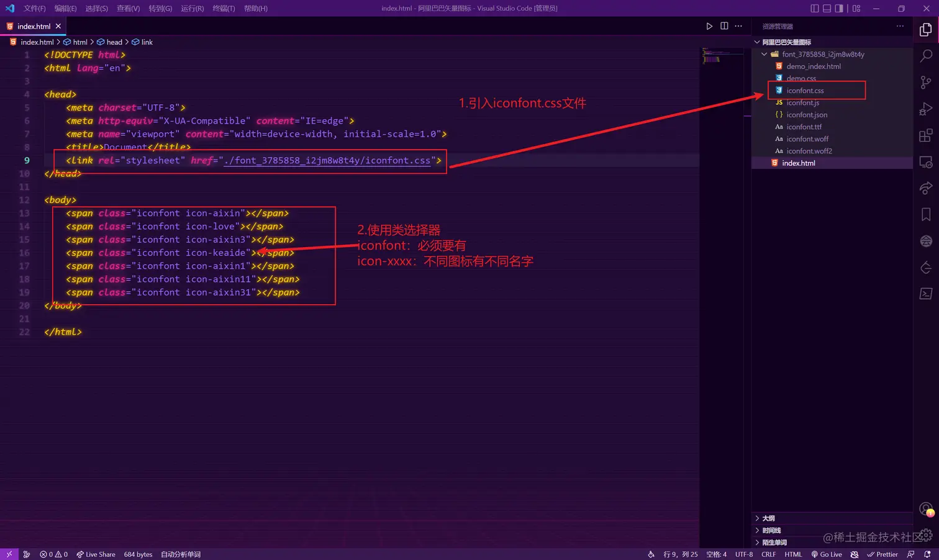Click the feedback icon in status bar
Image resolution: width=939 pixels, height=560 pixels.
910,554
